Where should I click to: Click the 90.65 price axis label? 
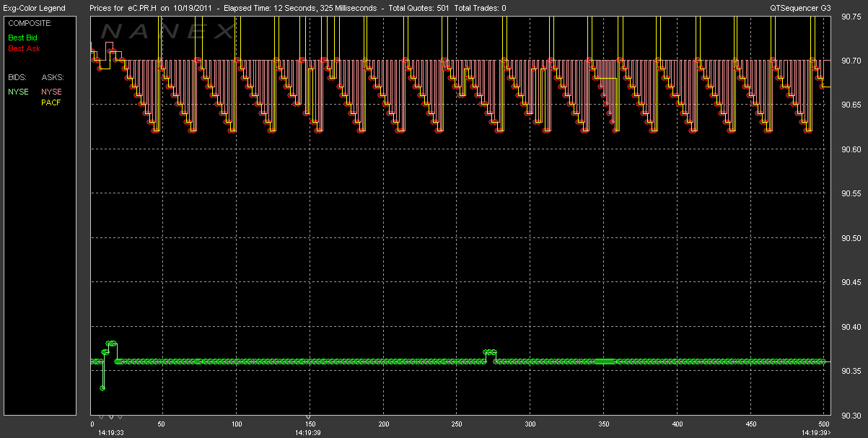point(851,105)
